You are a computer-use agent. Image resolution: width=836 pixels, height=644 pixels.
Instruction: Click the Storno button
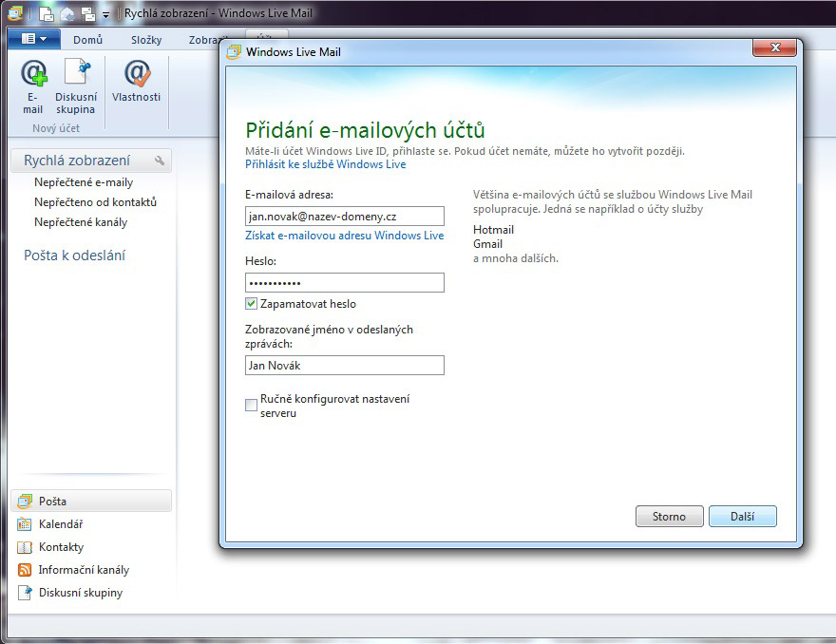[x=669, y=517]
